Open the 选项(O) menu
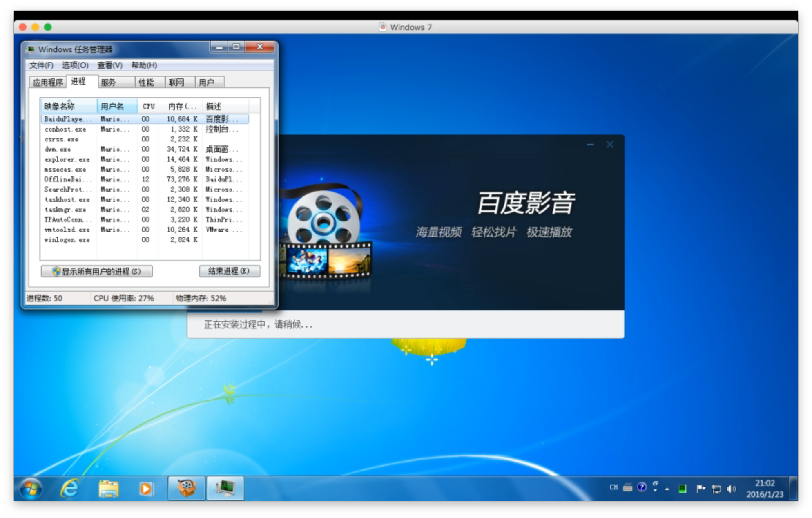812x518 pixels. tap(75, 65)
